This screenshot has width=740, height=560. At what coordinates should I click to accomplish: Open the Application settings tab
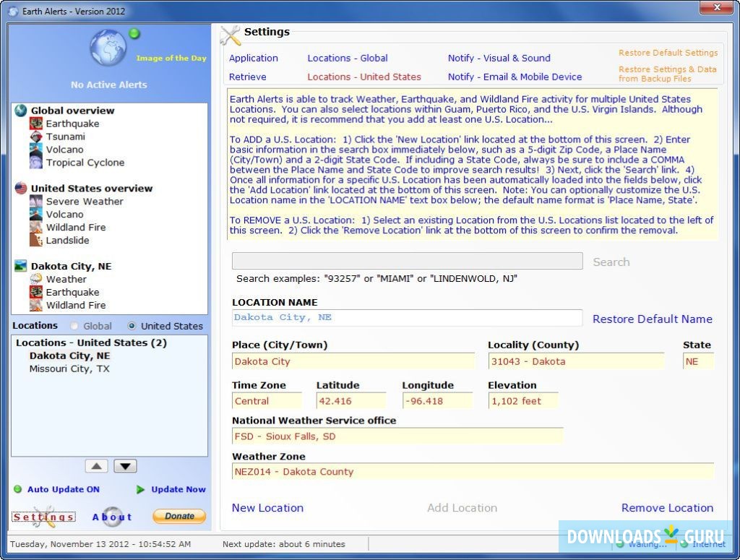[x=254, y=58]
